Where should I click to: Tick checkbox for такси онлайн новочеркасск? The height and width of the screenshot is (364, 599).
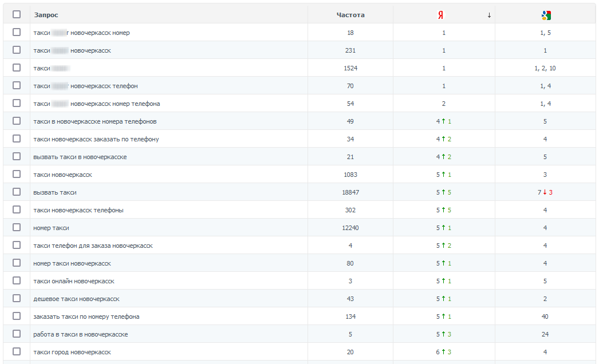click(17, 280)
